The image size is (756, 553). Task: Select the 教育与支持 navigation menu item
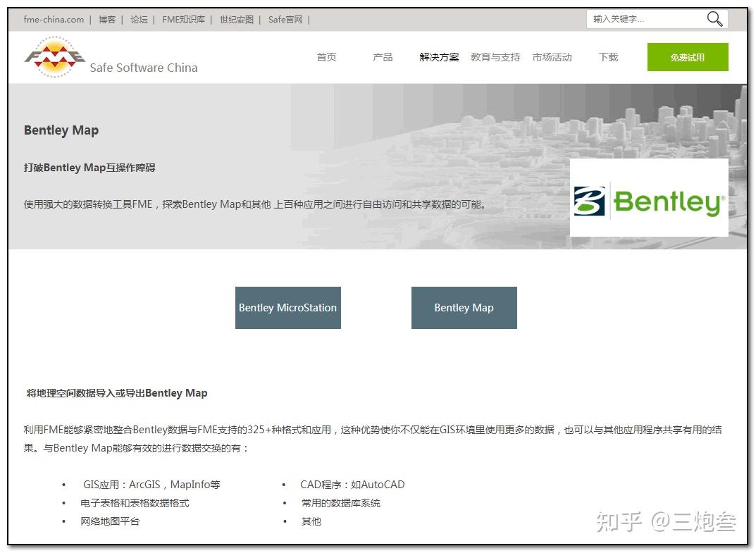(x=495, y=57)
